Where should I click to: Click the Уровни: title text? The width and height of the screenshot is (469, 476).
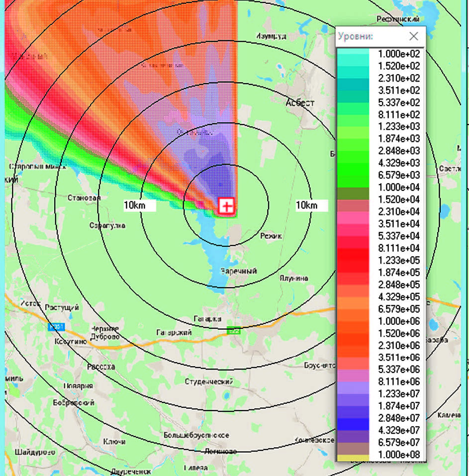coord(355,36)
